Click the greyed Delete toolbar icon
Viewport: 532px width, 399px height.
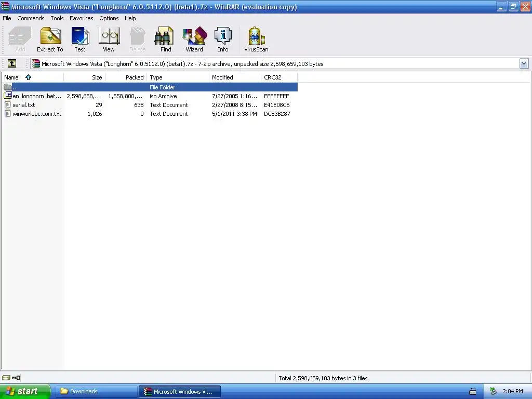[x=137, y=36]
